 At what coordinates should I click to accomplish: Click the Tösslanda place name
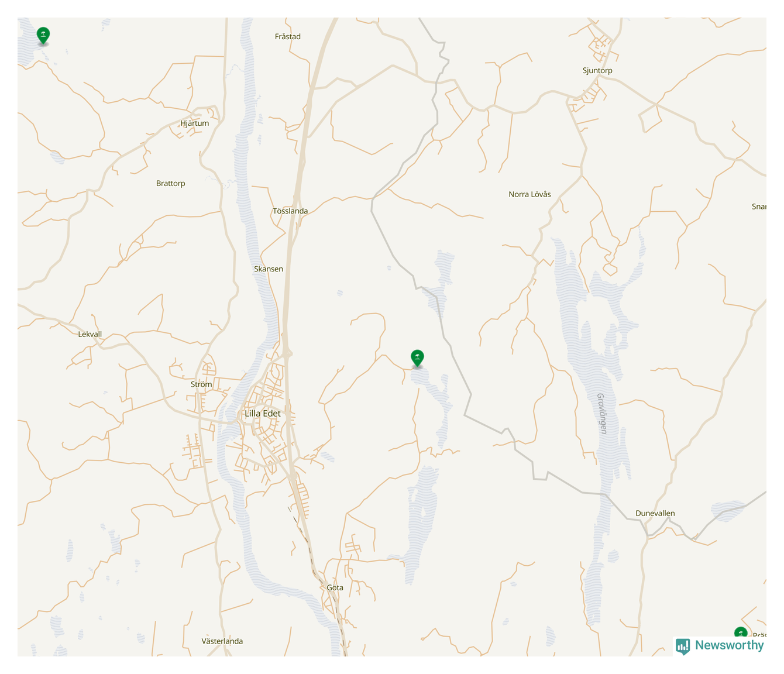tap(290, 211)
